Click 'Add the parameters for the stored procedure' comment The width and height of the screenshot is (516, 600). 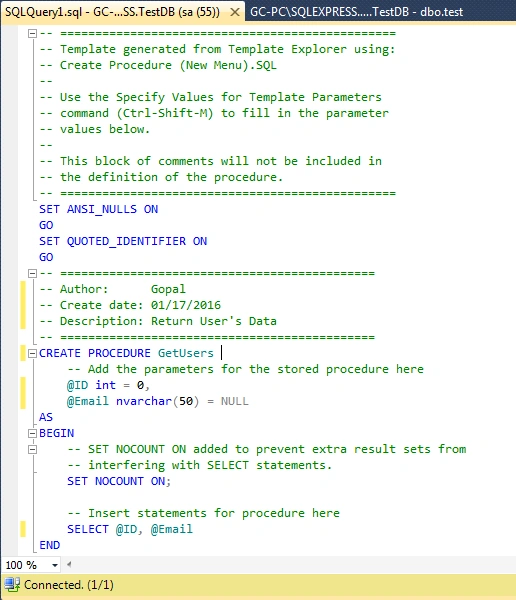pos(245,369)
